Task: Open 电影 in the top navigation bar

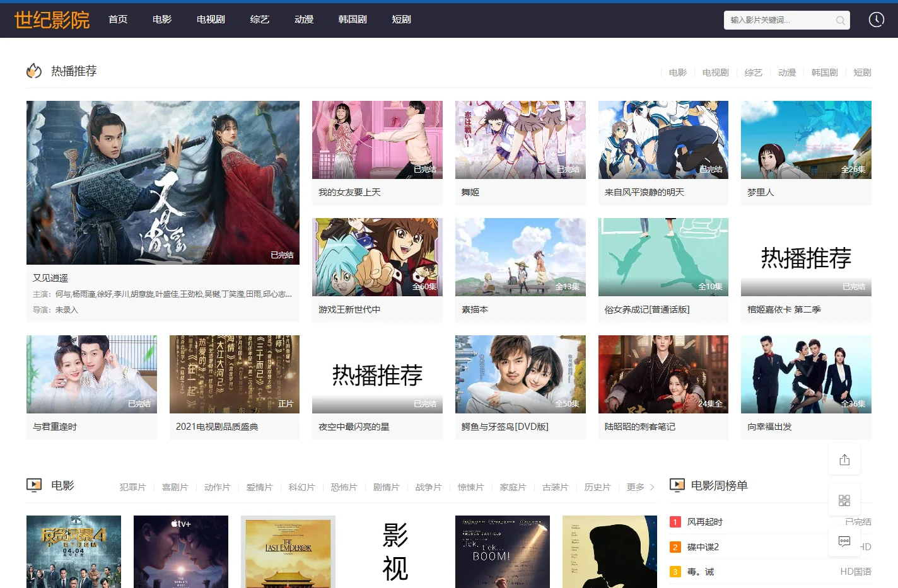Action: coord(162,20)
